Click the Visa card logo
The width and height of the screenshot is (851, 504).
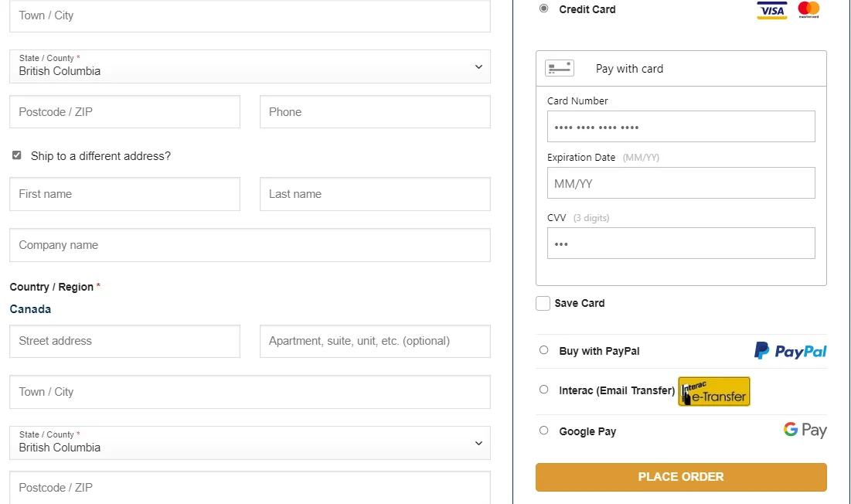tap(771, 10)
